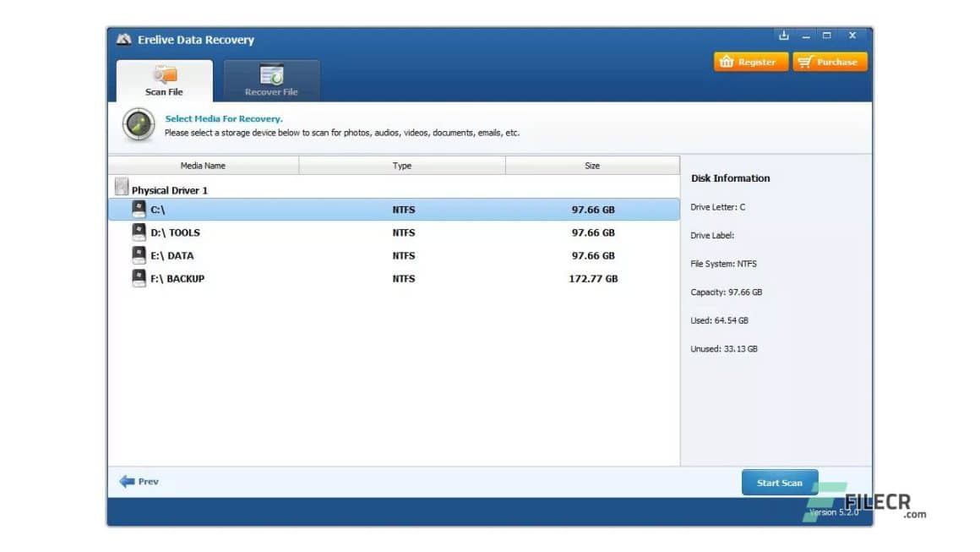Viewport: 980px width, 552px height.
Task: Click 97.66 GB in E:\ DATA row
Action: click(593, 255)
